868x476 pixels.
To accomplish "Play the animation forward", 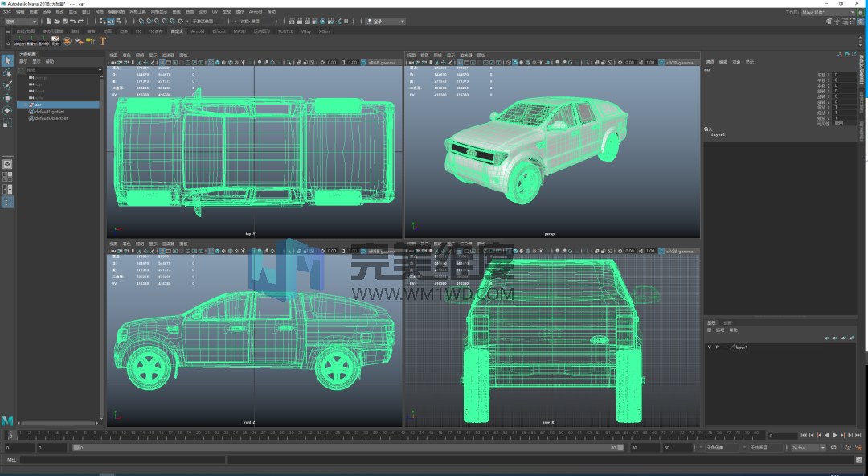I will pyautogui.click(x=835, y=436).
